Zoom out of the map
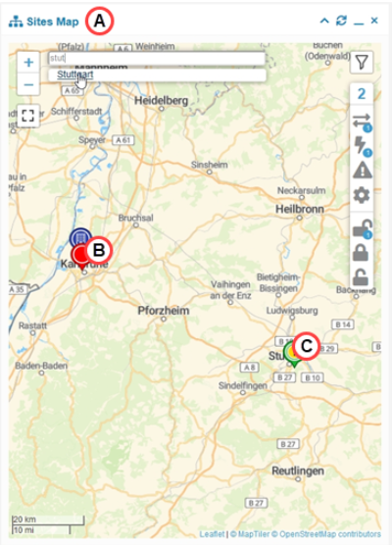Image resolution: width=392 pixels, height=545 pixels. point(28,84)
